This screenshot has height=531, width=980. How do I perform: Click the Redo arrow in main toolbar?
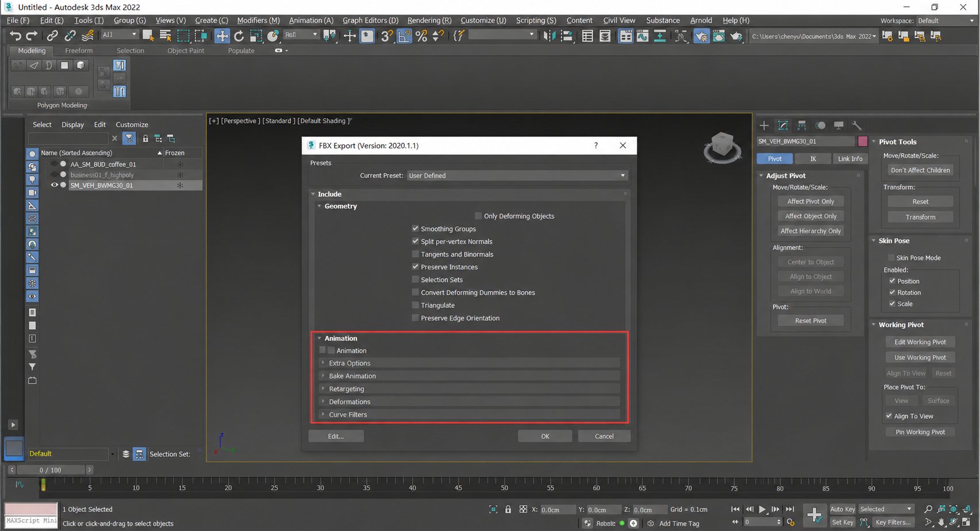tap(32, 36)
